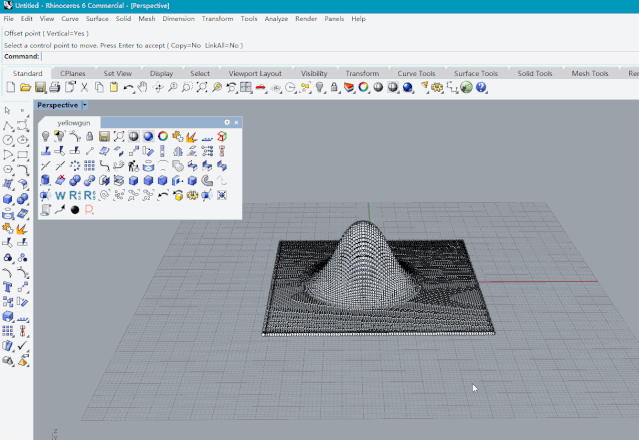Viewport: 639px width, 440px height.
Task: Click the color wheel icon in the Standard toolbar
Action: coord(363,87)
